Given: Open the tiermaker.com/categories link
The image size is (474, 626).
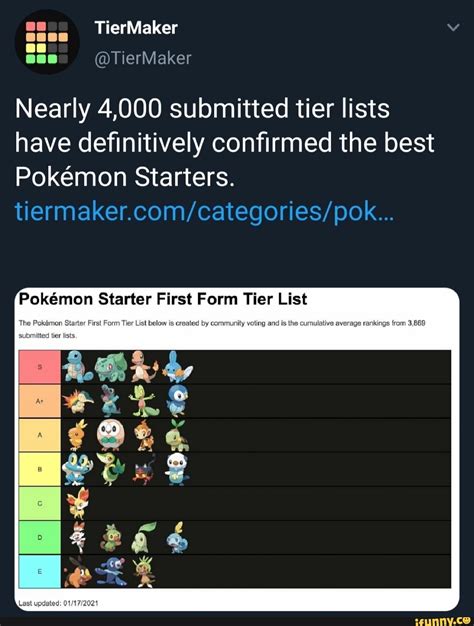Looking at the screenshot, I should pyautogui.click(x=204, y=212).
